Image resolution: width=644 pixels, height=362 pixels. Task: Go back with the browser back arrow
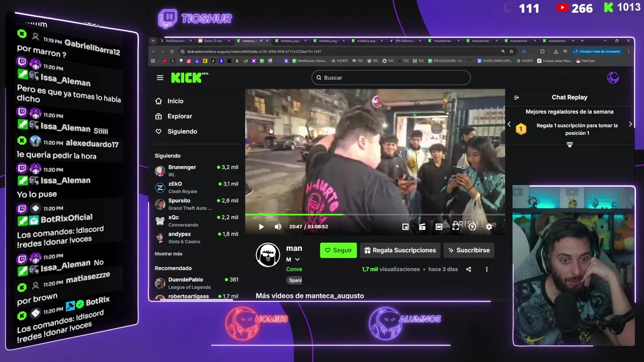(154, 51)
